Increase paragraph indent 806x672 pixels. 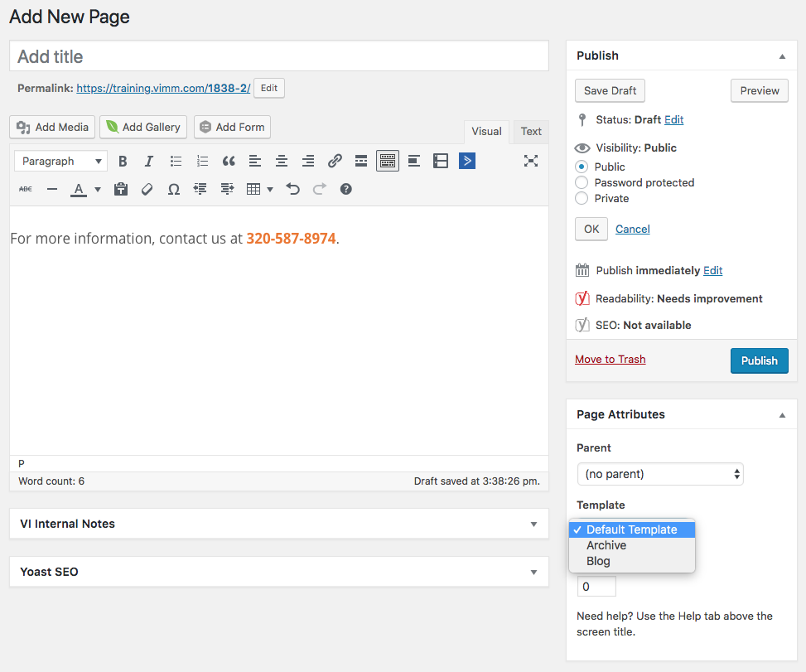(227, 189)
